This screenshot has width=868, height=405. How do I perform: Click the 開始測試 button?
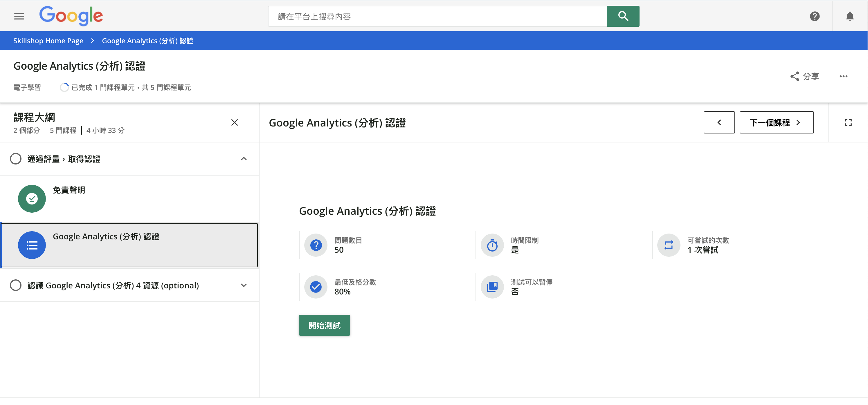(x=324, y=325)
